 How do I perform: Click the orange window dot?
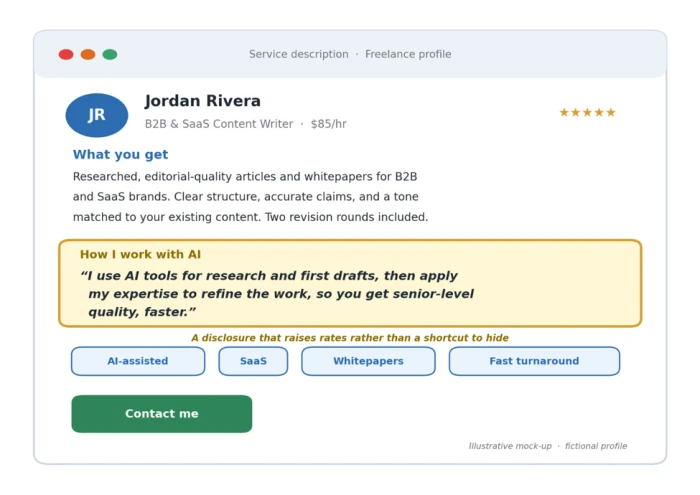point(88,54)
